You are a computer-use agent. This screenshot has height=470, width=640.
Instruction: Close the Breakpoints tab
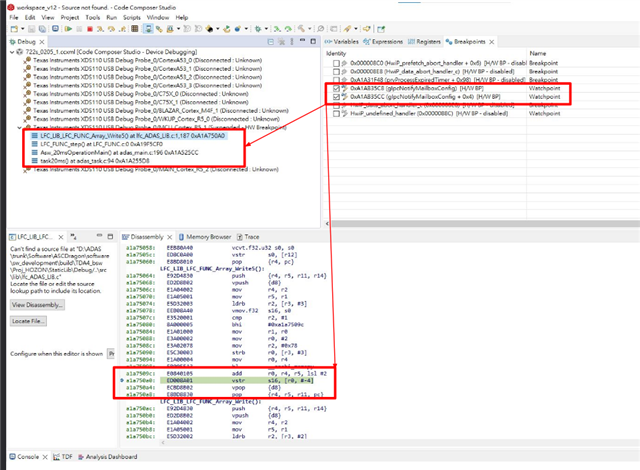(x=492, y=42)
